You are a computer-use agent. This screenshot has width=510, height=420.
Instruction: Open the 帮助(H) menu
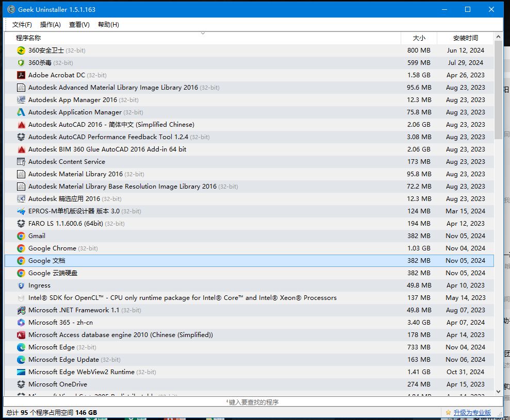click(108, 25)
